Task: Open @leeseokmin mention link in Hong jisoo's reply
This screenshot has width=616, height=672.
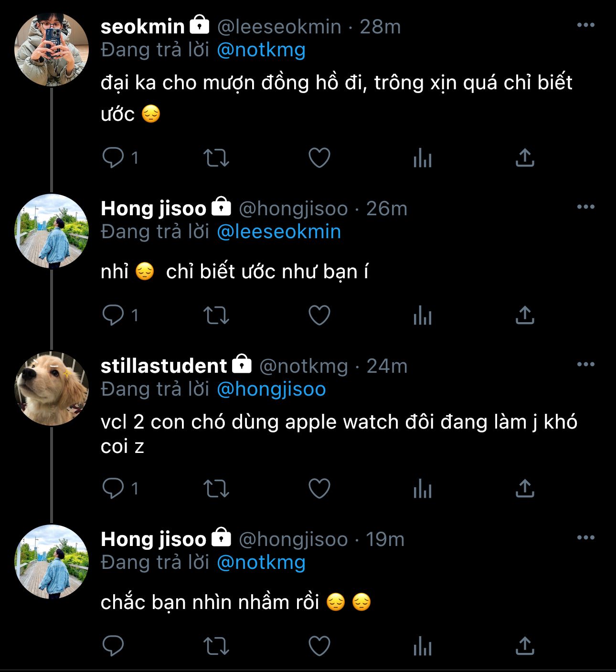Action: [279, 232]
